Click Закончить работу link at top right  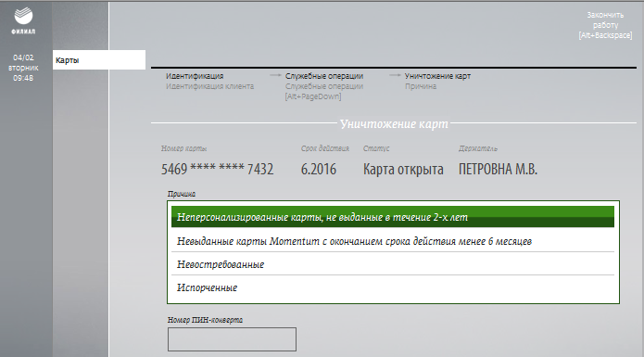605,25
